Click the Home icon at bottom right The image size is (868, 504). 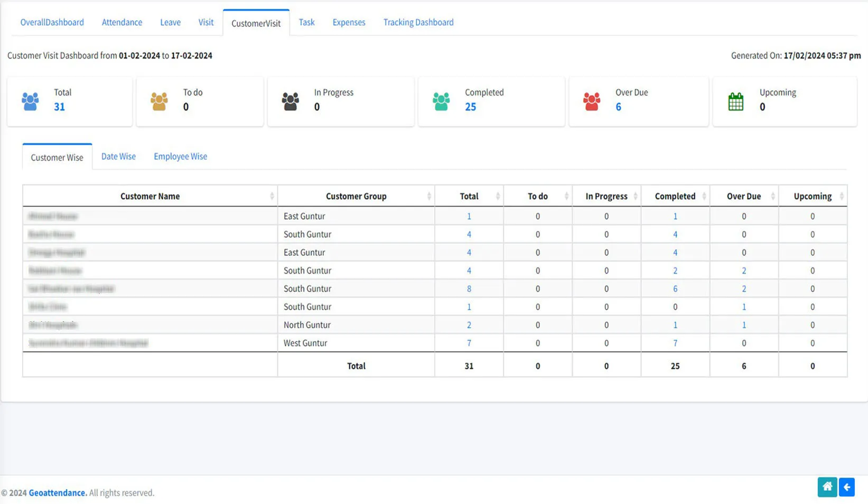pyautogui.click(x=827, y=487)
